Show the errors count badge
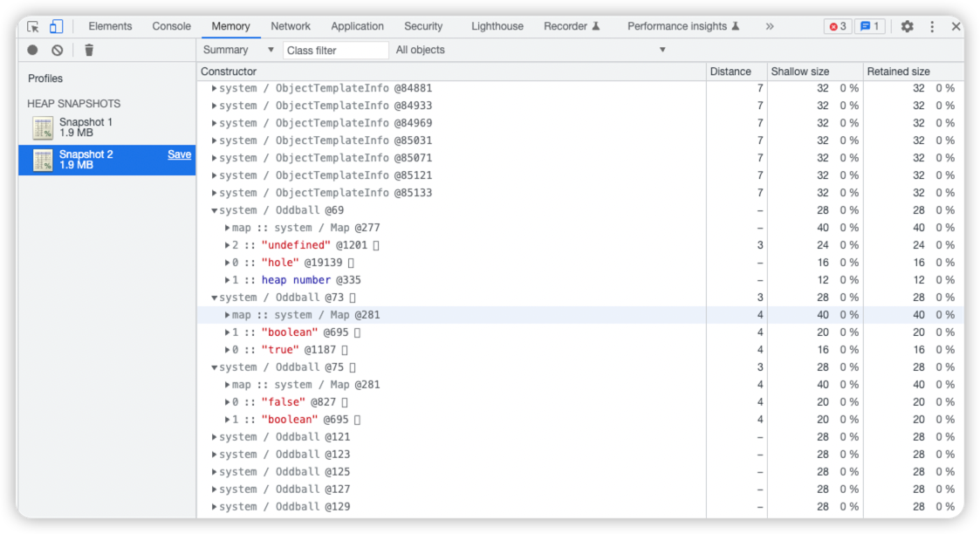Screen dimensions: 980x534 coord(838,26)
